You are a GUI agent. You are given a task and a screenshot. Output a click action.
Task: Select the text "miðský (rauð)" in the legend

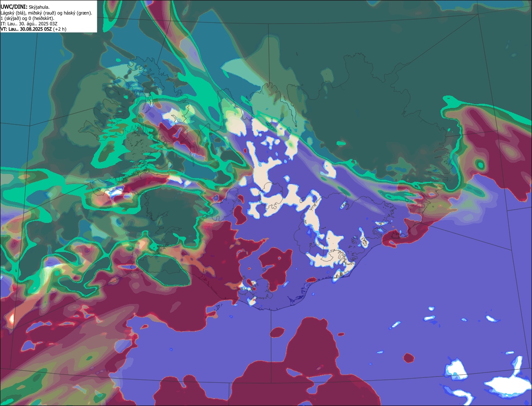click(x=42, y=13)
